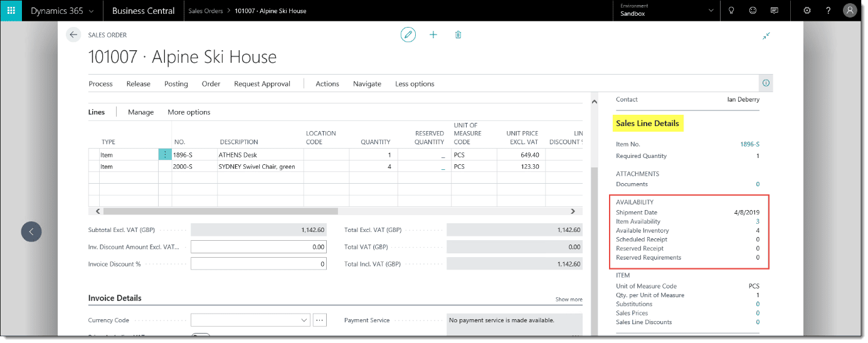The height and width of the screenshot is (343, 868).
Task: Open the Navigate menu
Action: [367, 83]
